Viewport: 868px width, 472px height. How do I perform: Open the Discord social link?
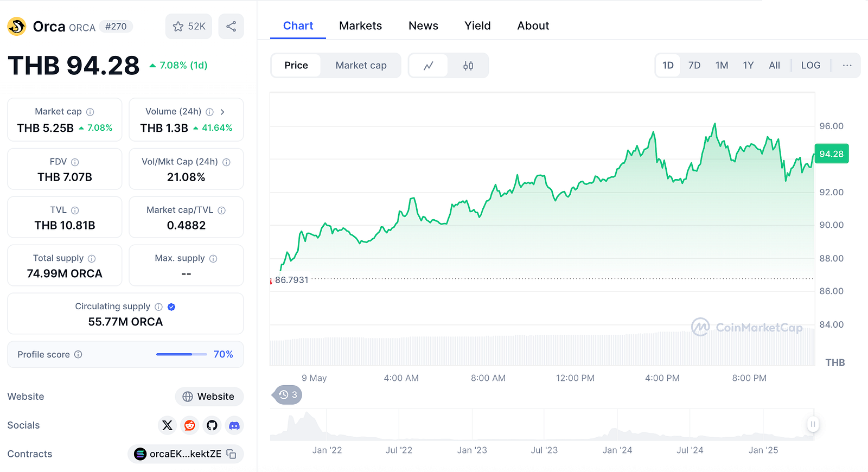tap(234, 425)
